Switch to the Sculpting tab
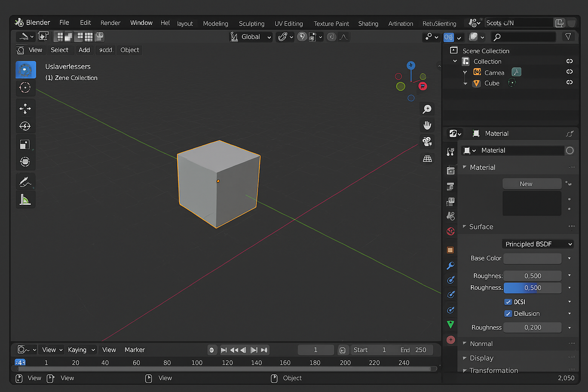Screen dimensions: 588x392 (x=252, y=23)
